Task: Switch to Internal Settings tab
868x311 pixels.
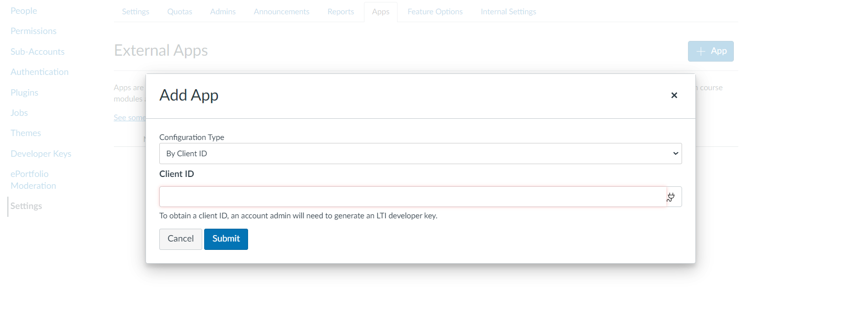Action: (x=508, y=12)
